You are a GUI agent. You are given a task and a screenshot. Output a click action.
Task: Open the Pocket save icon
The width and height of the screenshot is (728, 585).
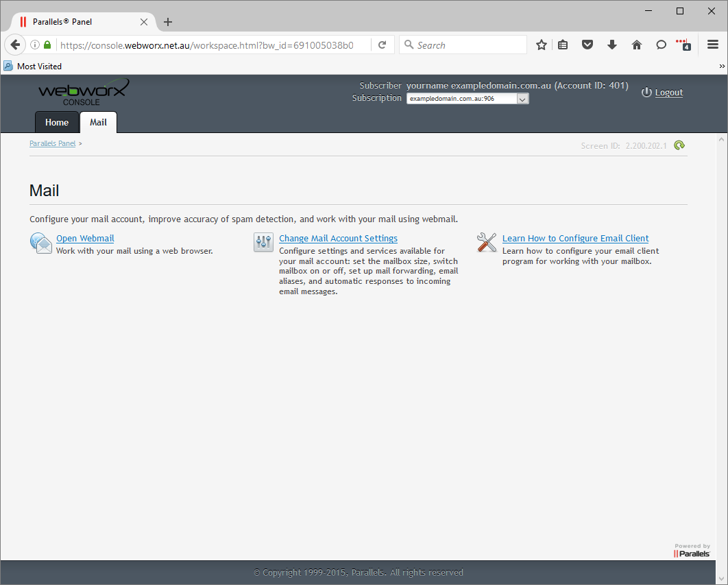click(x=587, y=45)
